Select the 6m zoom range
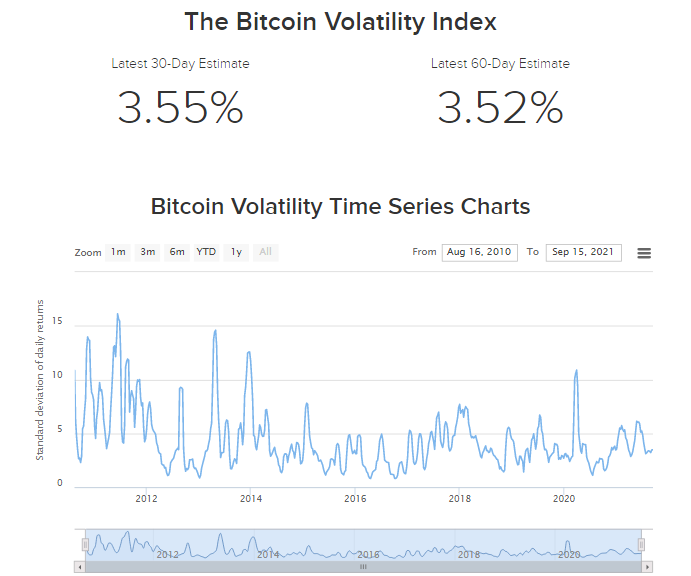 tap(177, 252)
